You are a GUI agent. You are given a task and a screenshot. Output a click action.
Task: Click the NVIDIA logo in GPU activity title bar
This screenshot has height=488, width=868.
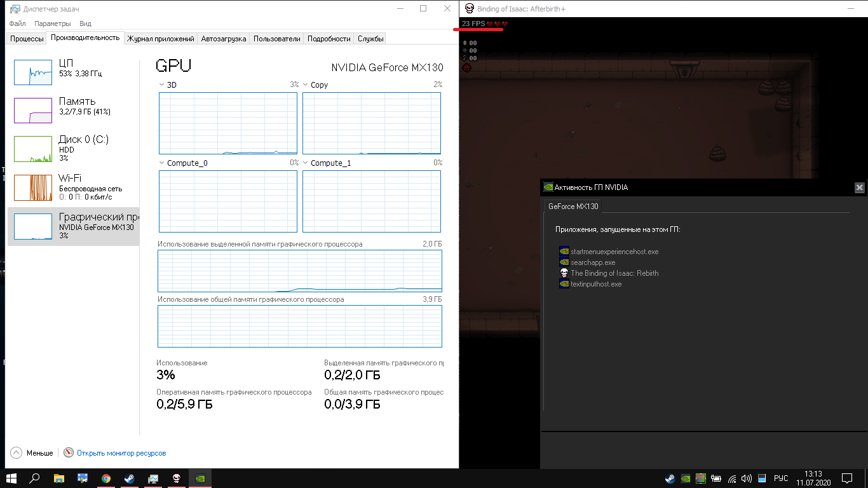click(x=548, y=187)
